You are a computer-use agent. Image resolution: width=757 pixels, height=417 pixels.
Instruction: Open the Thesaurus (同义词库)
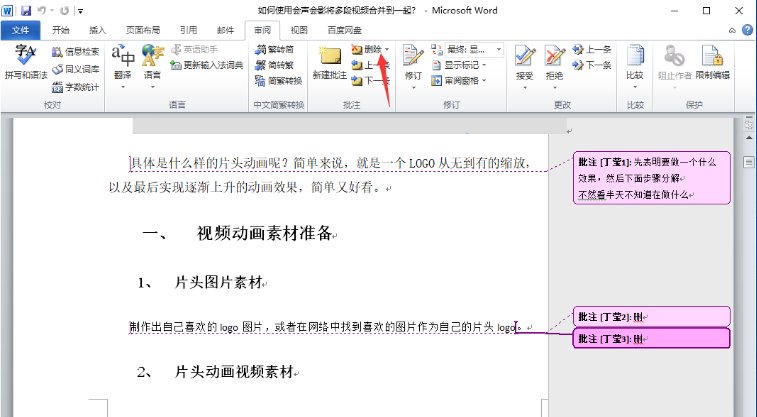[x=75, y=69]
